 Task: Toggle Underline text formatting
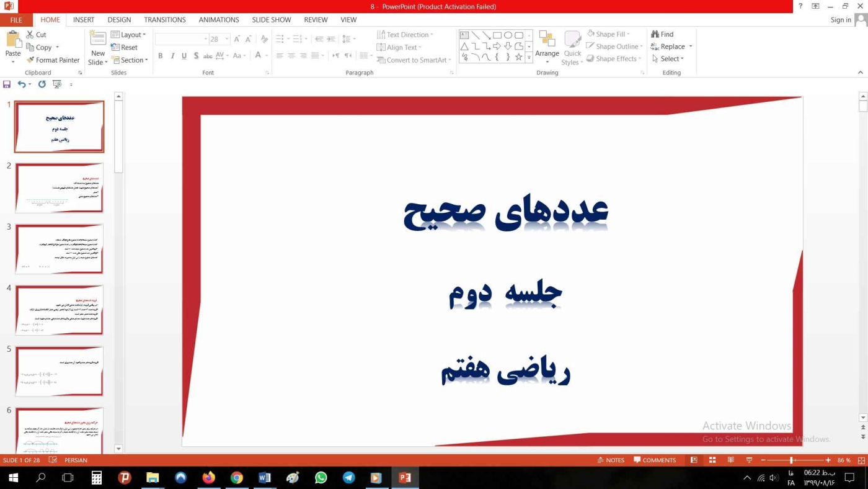pos(184,56)
